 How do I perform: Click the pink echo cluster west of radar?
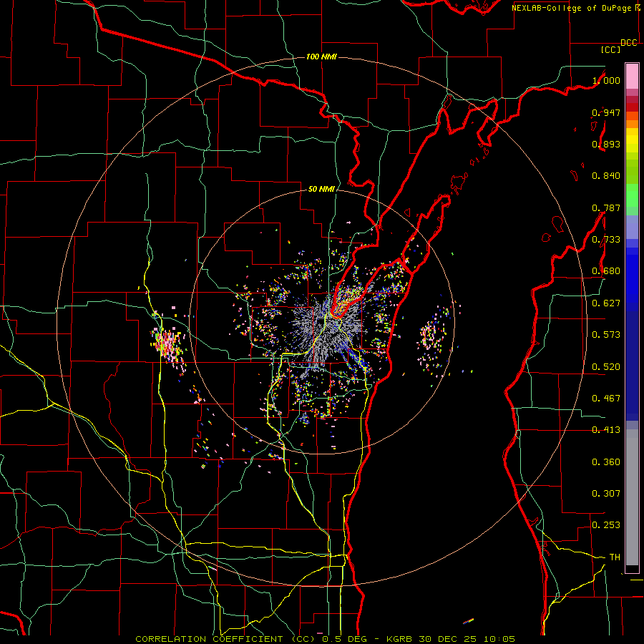pyautogui.click(x=167, y=343)
